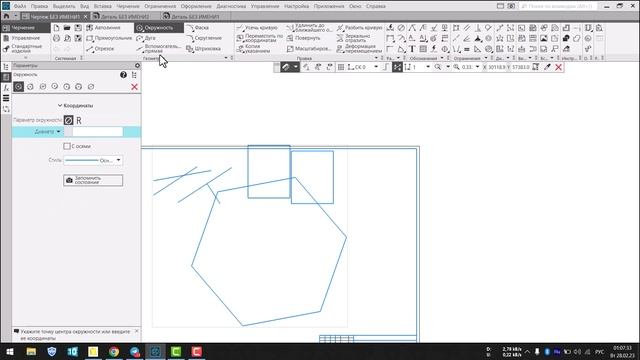The image size is (640, 360).
Task: Select the third circle construction method icon
Action: pyautogui.click(x=42, y=87)
